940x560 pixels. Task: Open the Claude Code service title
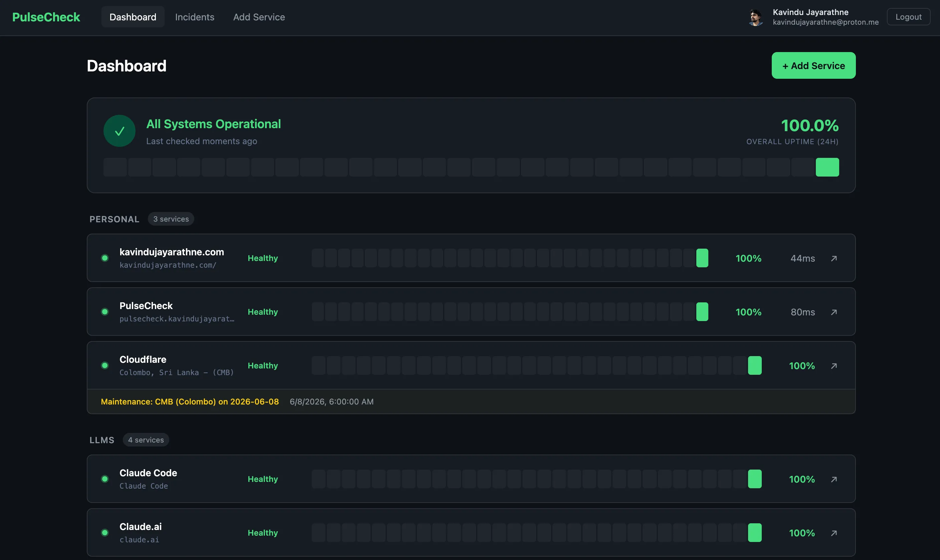148,473
